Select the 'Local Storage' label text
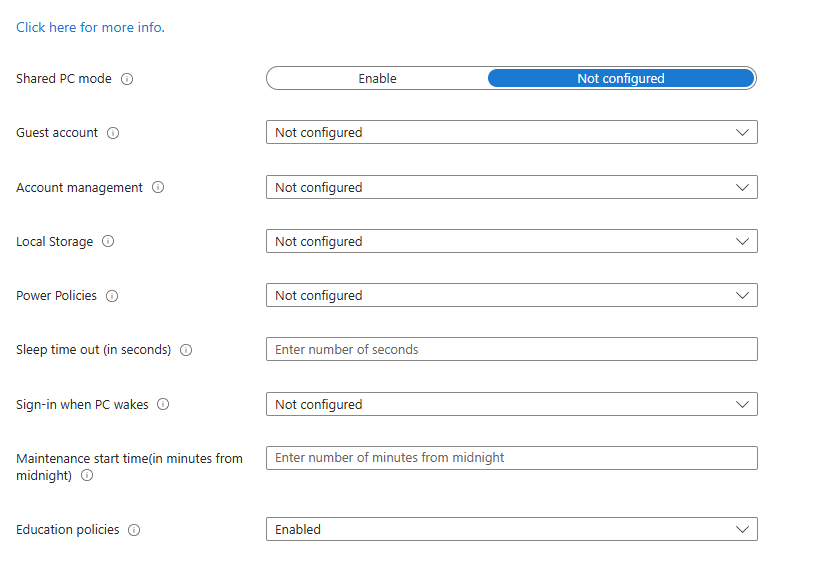 click(x=54, y=241)
